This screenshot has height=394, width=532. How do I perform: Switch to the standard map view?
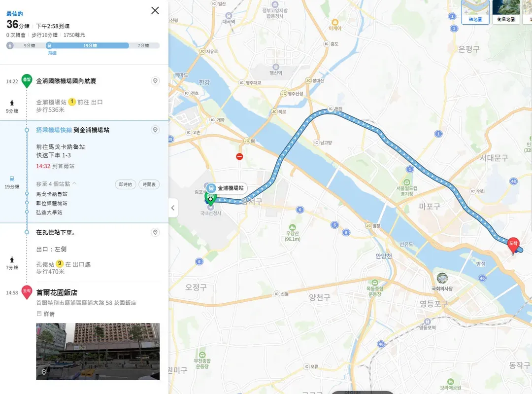click(475, 12)
